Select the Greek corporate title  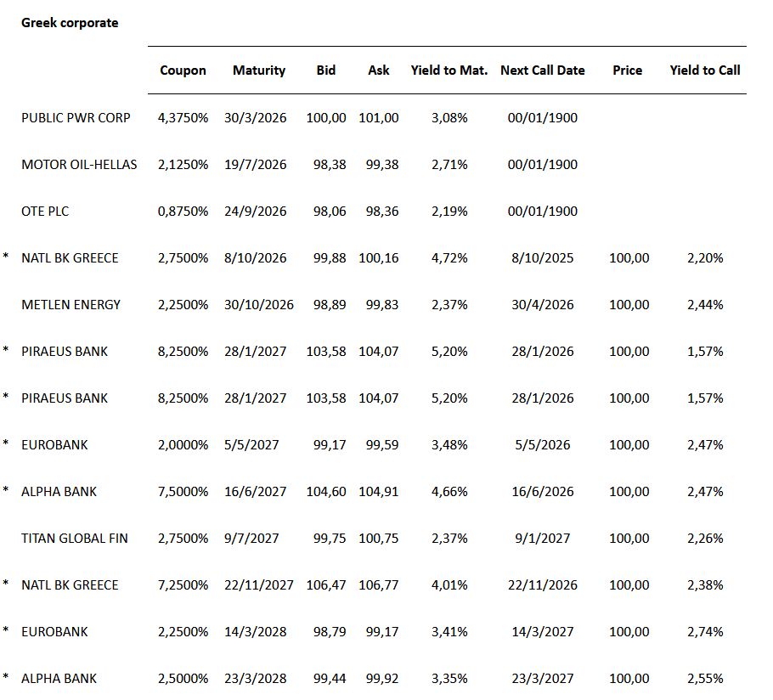pos(70,23)
